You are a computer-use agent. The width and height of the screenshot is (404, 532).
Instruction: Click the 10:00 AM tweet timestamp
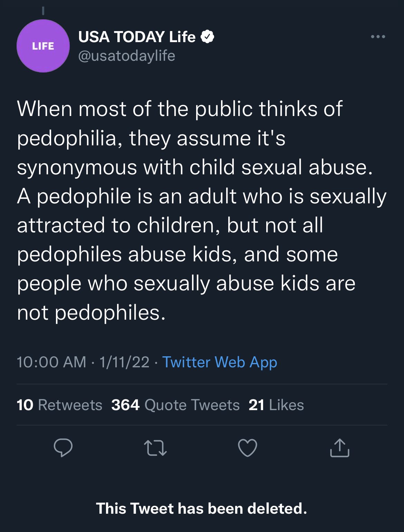pos(51,362)
